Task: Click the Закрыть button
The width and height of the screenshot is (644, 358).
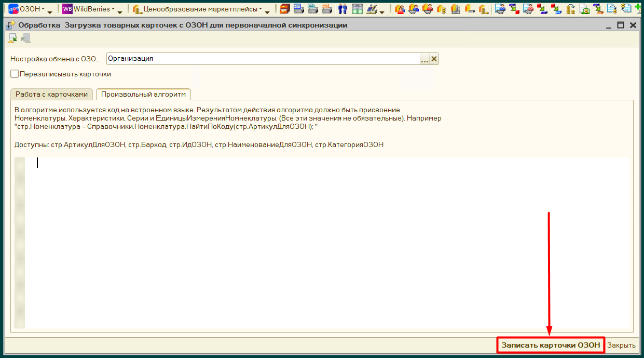Action: pos(621,345)
